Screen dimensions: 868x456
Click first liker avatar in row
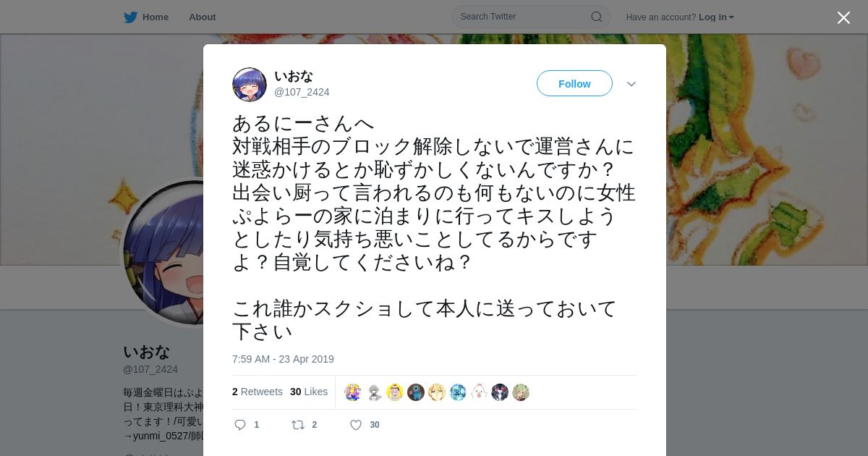(x=353, y=392)
